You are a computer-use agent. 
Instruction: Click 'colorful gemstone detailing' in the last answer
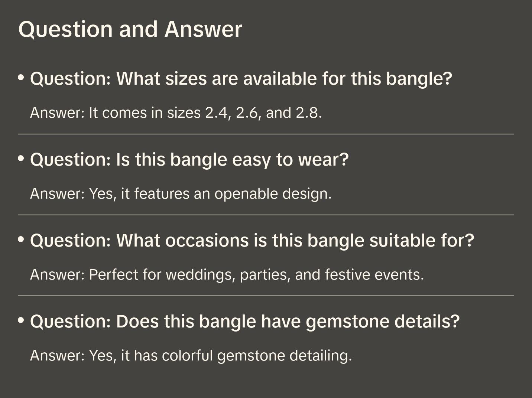coord(257,356)
